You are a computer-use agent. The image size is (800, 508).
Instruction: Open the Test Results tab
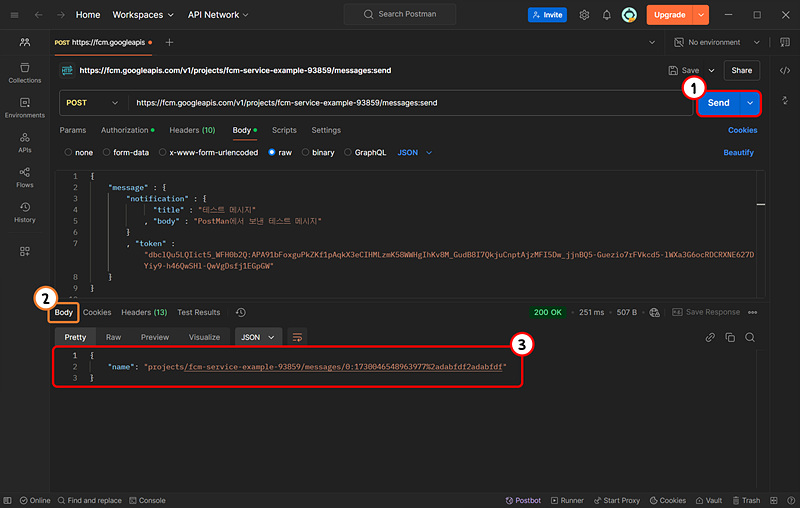[x=198, y=312]
